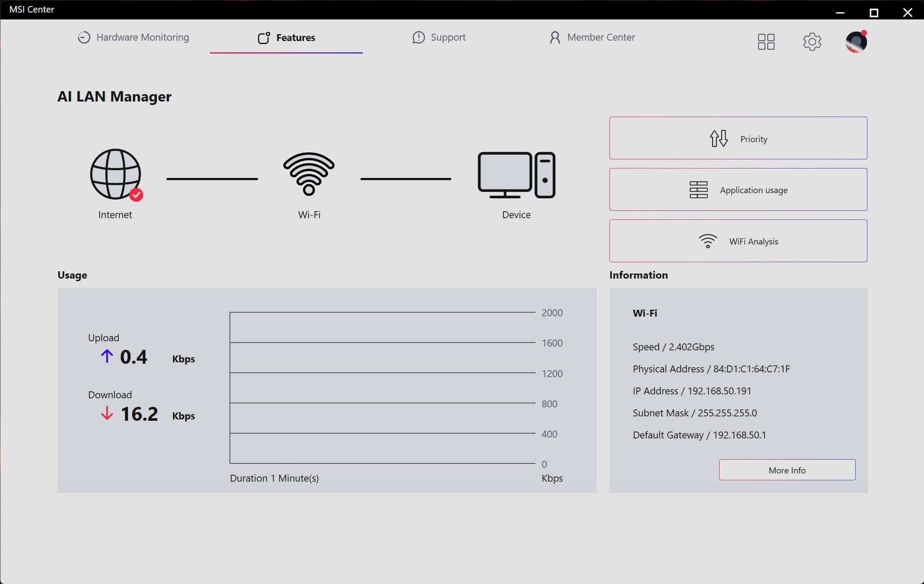Open the Application usage button
Viewport: 924px width, 584px height.
(x=738, y=190)
